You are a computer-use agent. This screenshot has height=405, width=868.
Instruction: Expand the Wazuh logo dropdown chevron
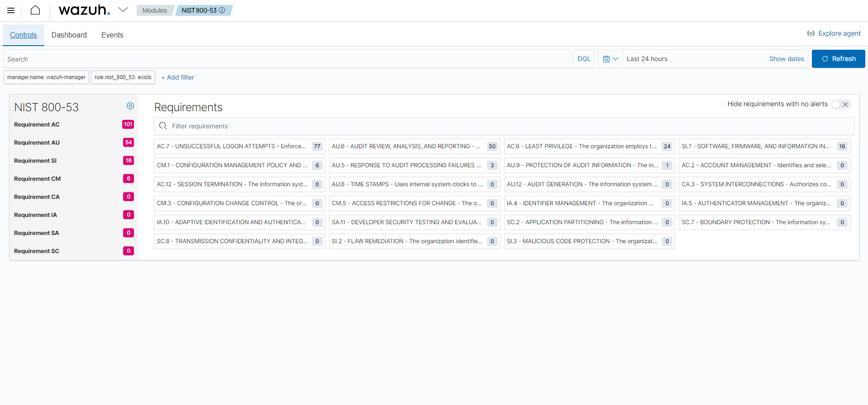coord(123,9)
